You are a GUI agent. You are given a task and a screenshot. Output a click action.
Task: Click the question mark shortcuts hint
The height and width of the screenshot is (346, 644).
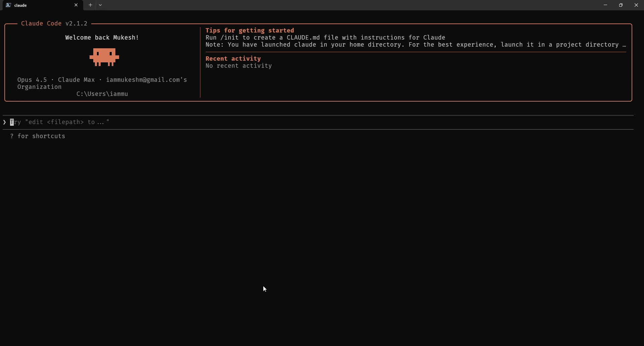[x=38, y=136]
